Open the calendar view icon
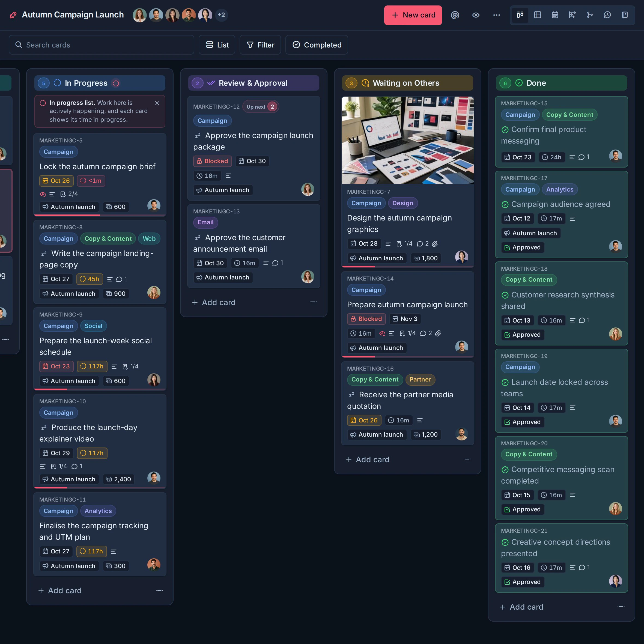The image size is (644, 644). coord(555,15)
